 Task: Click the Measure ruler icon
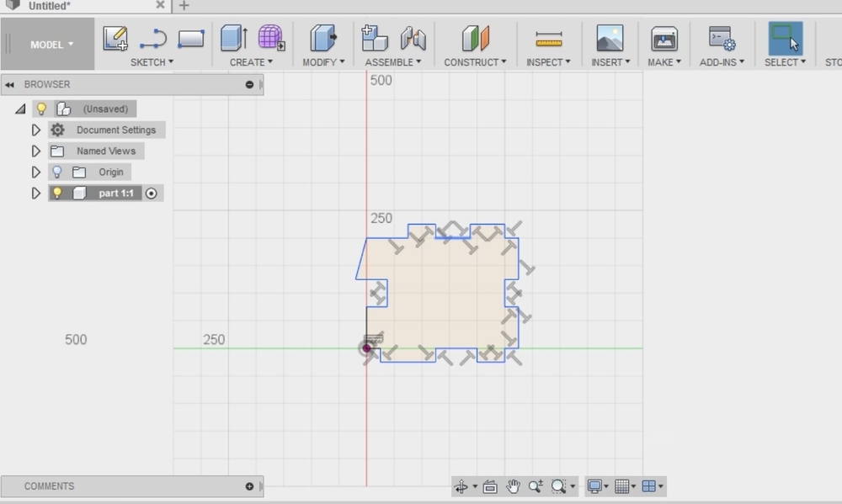pyautogui.click(x=548, y=39)
